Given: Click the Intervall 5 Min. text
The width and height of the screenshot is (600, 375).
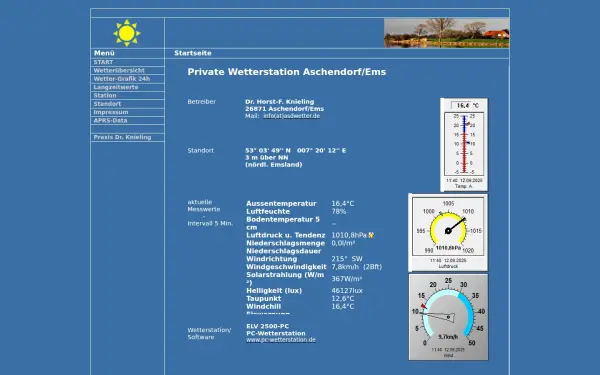Looking at the screenshot, I should point(210,223).
